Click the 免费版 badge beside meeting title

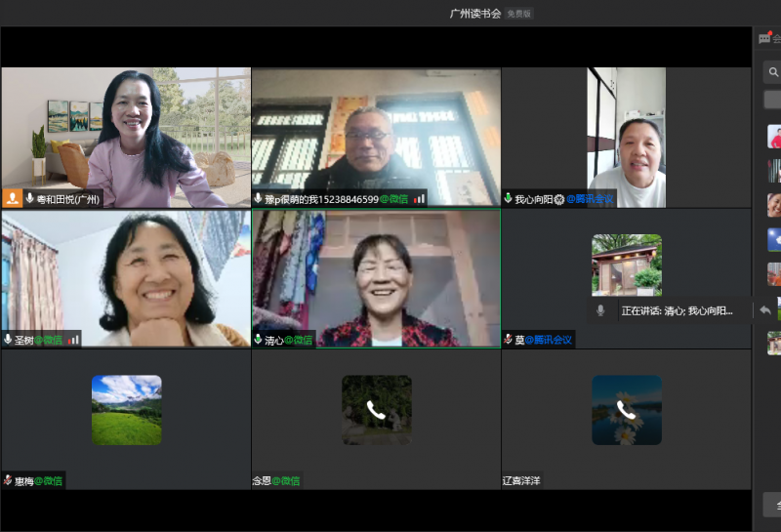[519, 14]
